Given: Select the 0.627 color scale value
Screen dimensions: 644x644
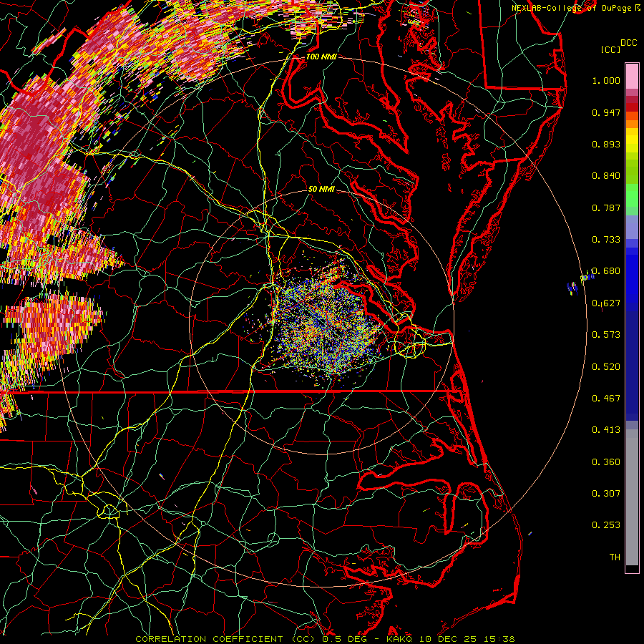Looking at the screenshot, I should point(606,303).
